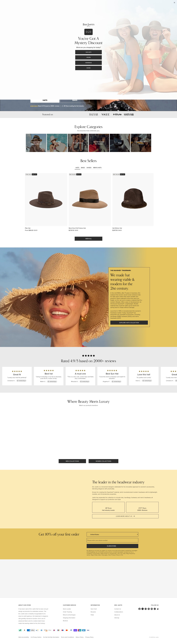Click the Venmo payment icon
Screen dimensions: 177x644
point(84,630)
